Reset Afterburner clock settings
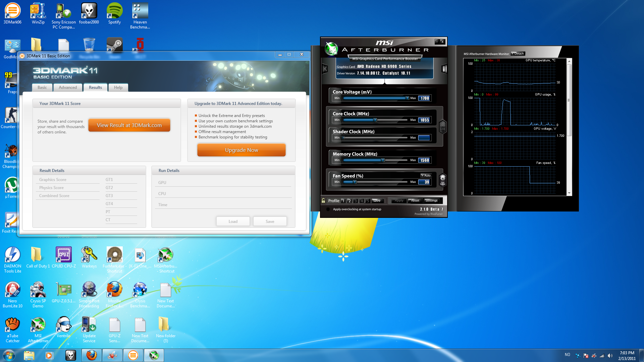This screenshot has width=644, height=362. (415, 201)
